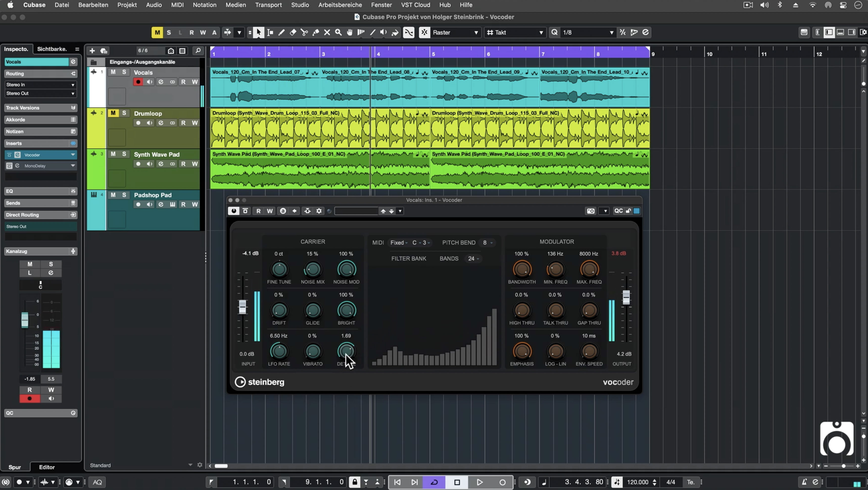Click the Play transport button
The image size is (868, 490).
479,482
